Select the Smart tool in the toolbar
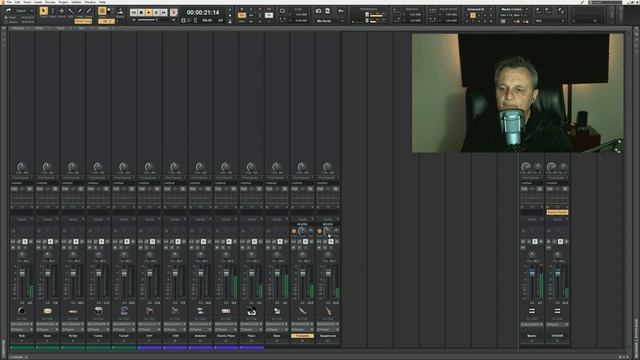The image size is (640, 360). 43,11
